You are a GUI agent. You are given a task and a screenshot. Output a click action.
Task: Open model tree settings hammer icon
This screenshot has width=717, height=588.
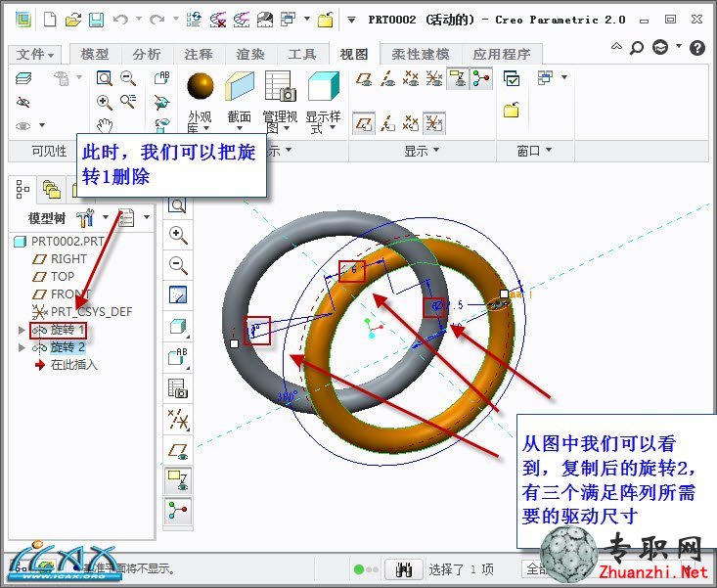click(x=85, y=217)
